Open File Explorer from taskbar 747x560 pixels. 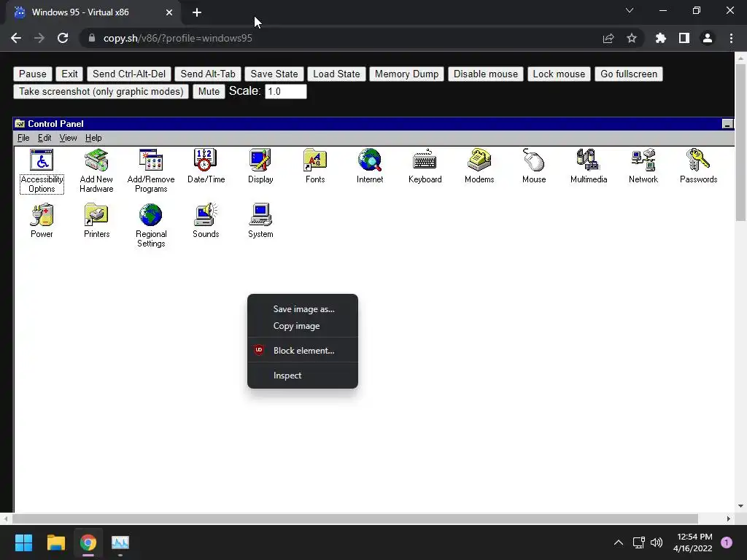point(55,542)
